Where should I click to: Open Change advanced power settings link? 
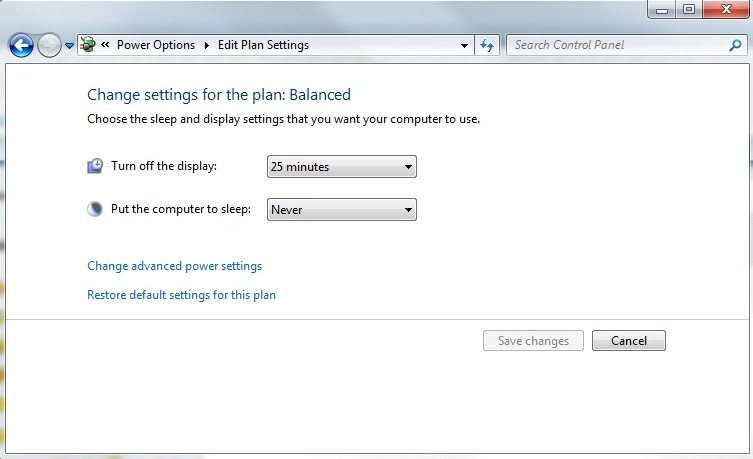tap(174, 266)
